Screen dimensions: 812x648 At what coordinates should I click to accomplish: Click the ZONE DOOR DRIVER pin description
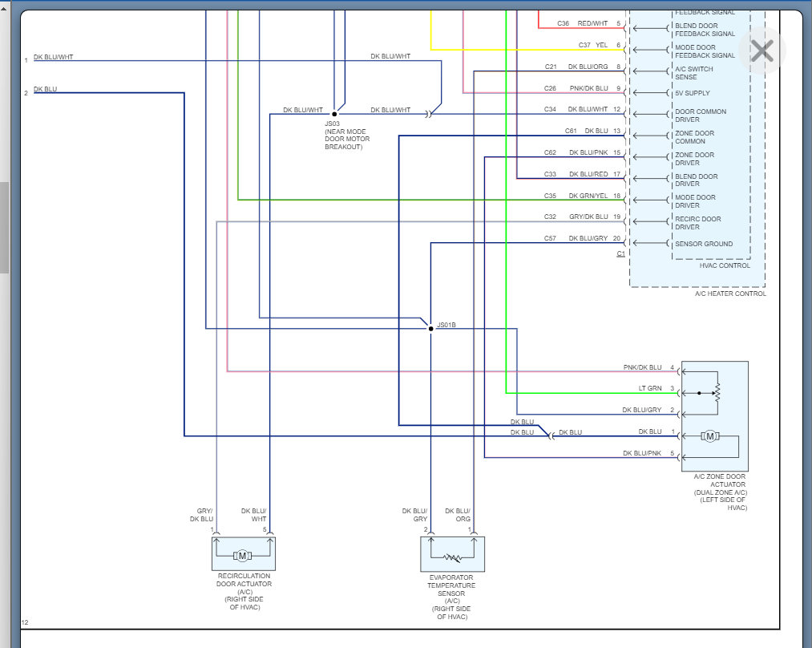point(694,159)
